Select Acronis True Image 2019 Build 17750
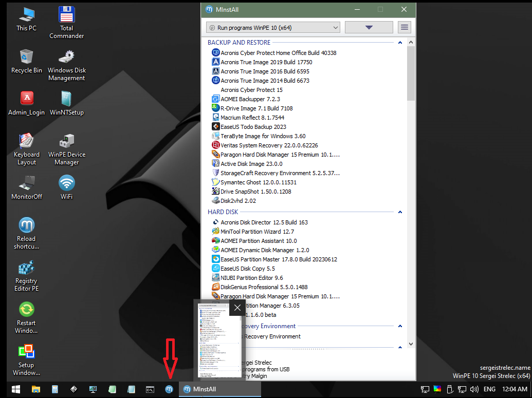 [262, 62]
